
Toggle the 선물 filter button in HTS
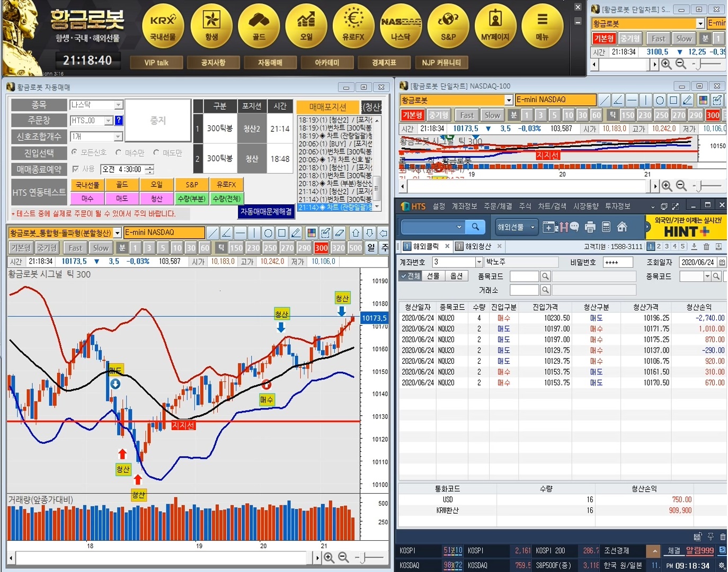(433, 276)
